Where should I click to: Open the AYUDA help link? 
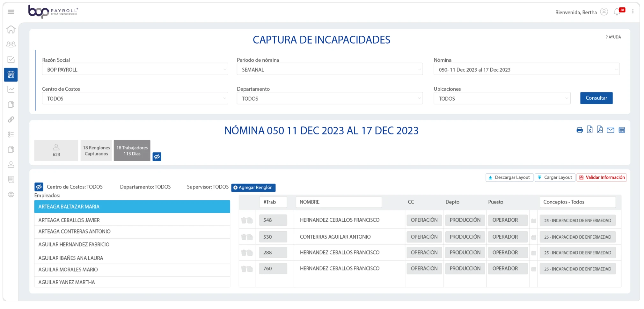click(613, 37)
